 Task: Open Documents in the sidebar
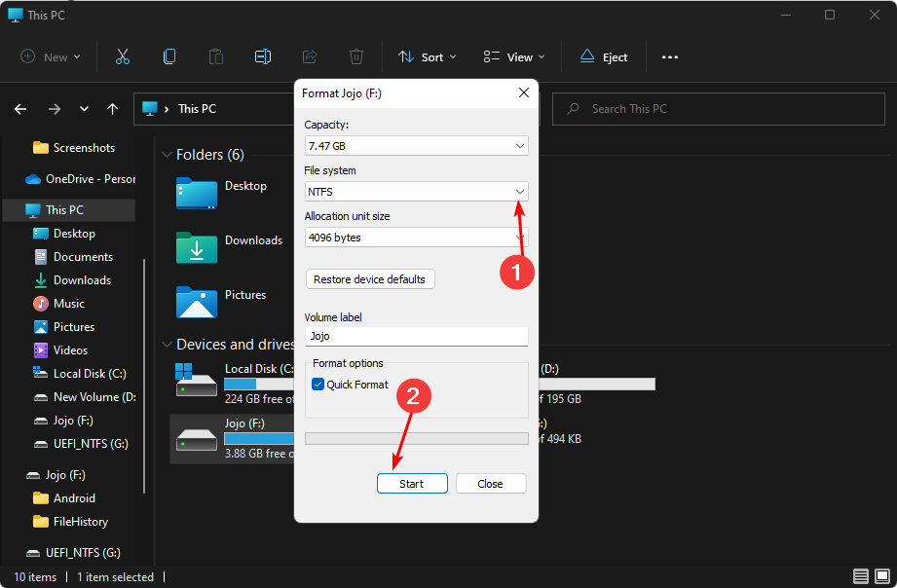73,257
